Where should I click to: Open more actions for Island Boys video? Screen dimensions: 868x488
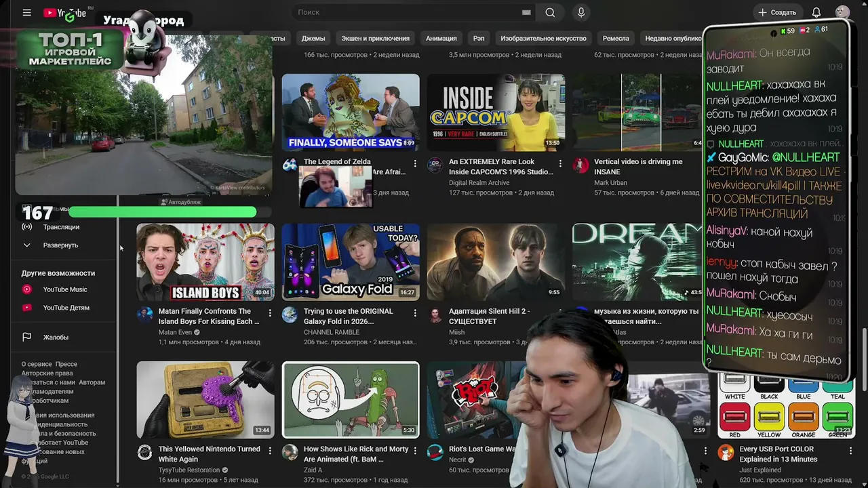tap(270, 313)
